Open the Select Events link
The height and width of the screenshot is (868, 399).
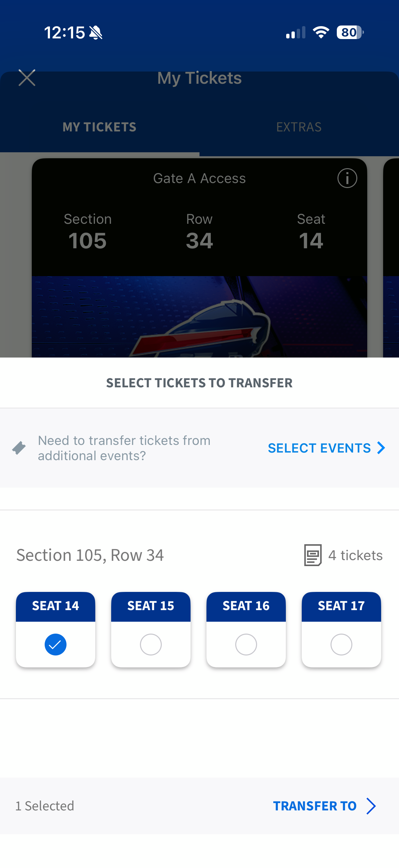point(326,448)
